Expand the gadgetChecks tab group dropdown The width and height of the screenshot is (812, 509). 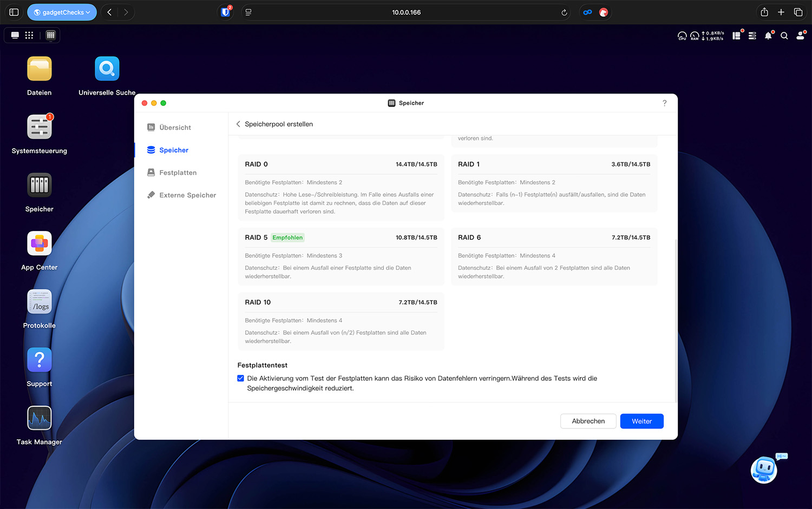(x=62, y=12)
